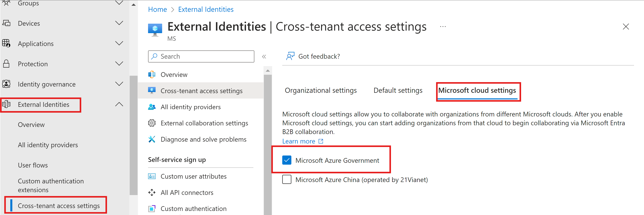This screenshot has height=215, width=644.
Task: Open All API connectors item
Action: 187,193
